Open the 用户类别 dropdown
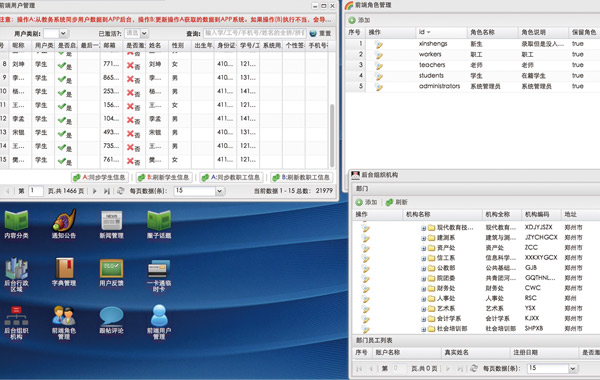Screen dimensions: 600x380 pyautogui.click(x=56, y=34)
